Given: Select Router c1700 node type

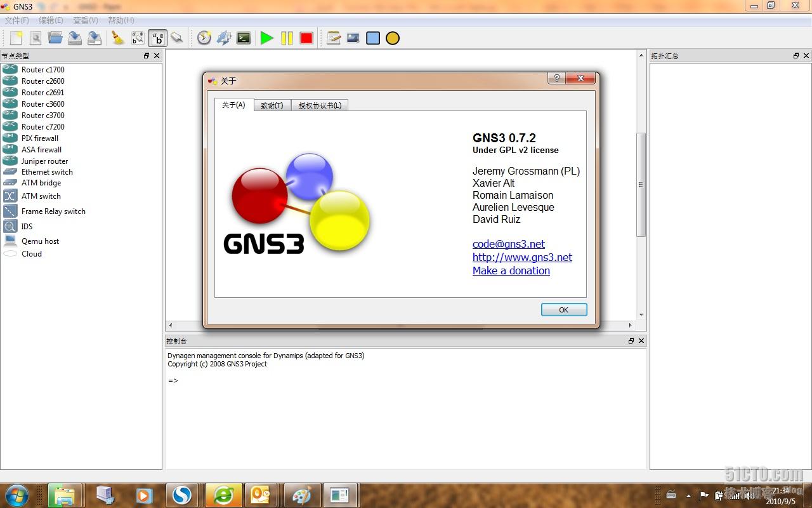Looking at the screenshot, I should pos(43,70).
